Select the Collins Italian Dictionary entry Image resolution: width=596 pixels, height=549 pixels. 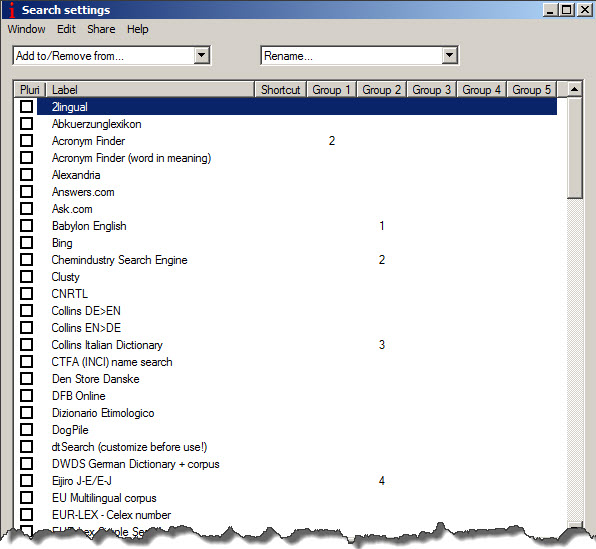pos(107,345)
